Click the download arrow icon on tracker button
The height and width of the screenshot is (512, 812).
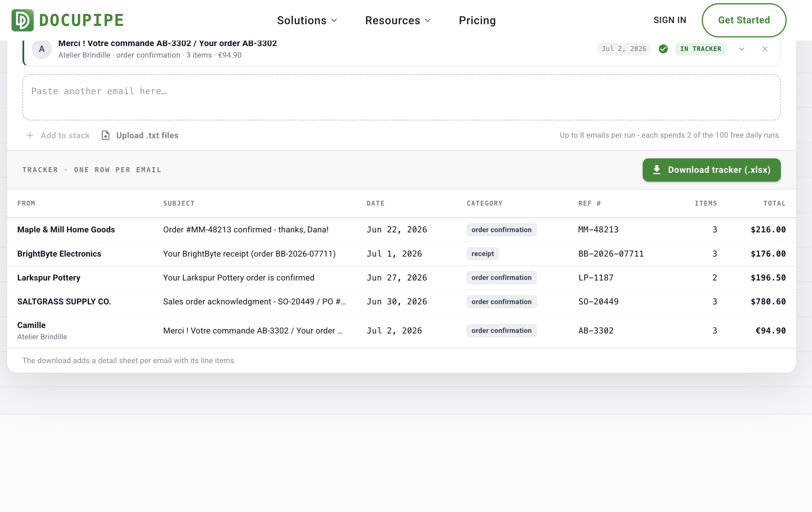pos(657,170)
